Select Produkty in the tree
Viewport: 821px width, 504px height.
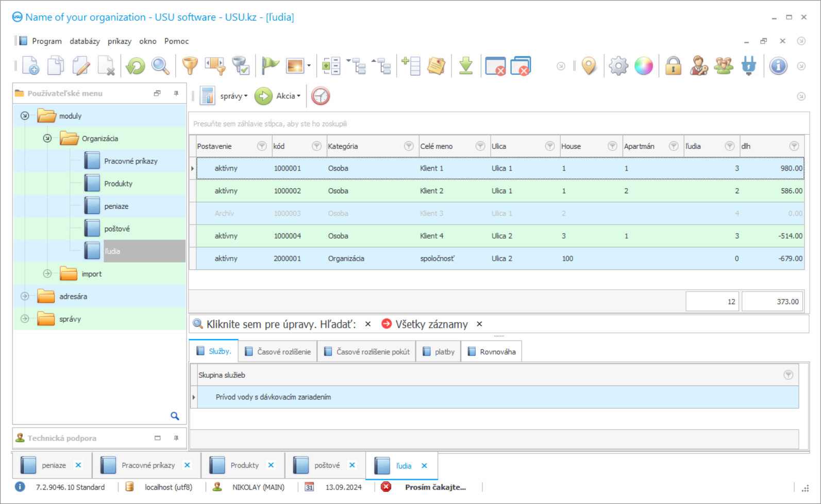click(119, 184)
